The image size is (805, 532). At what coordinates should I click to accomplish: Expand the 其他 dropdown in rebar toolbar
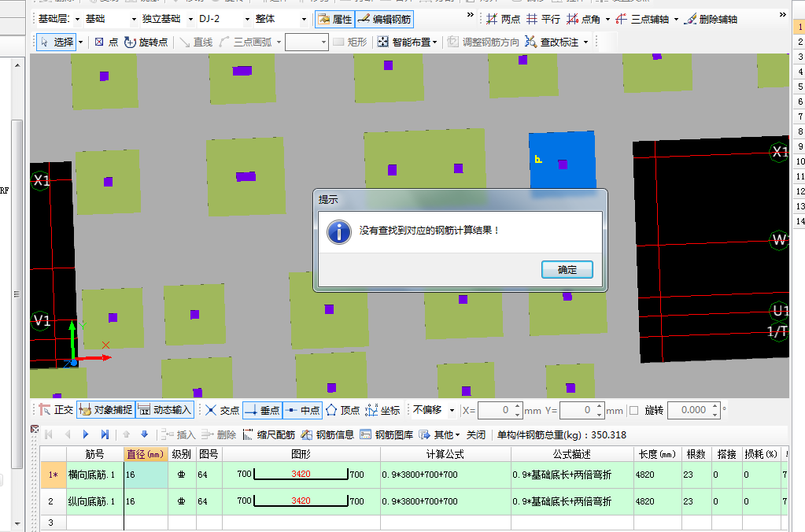439,435
